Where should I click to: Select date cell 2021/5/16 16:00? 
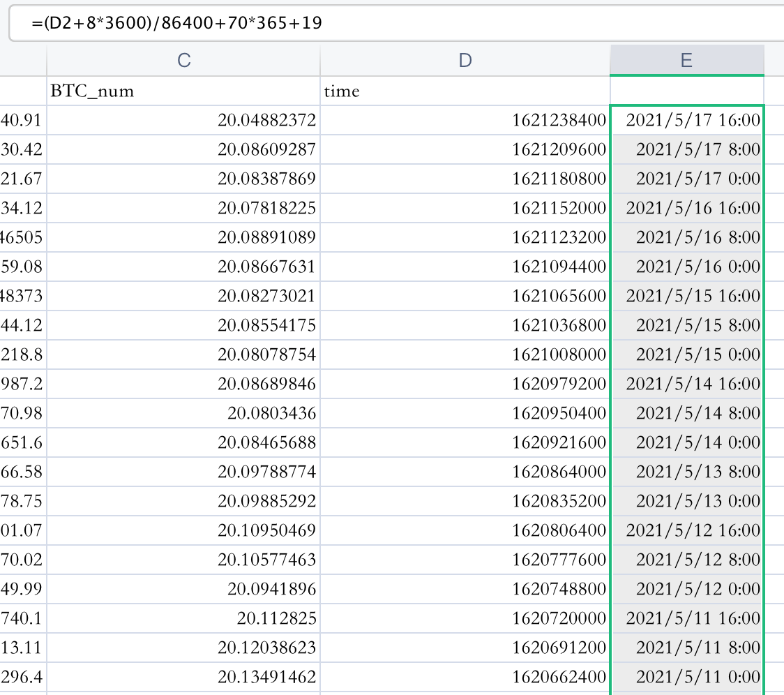(687, 208)
